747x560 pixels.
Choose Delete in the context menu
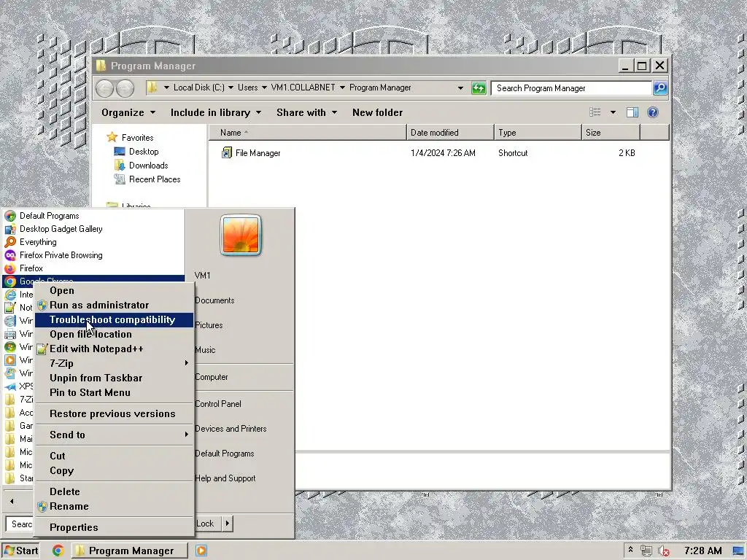click(x=114, y=491)
